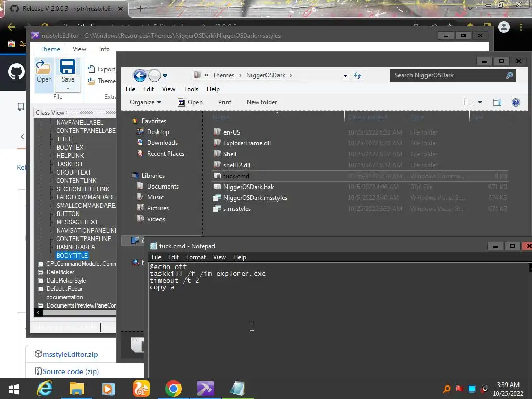Click the Class View scroll-left arrow
Image resolution: width=532 pixels, height=399 pixels.
tap(38, 313)
